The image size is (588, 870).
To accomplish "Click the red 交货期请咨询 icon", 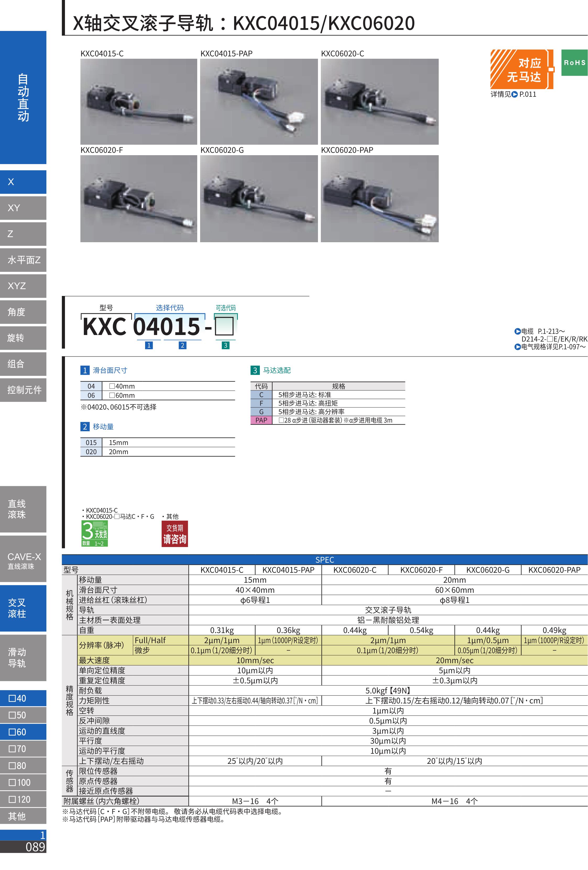I will click(174, 533).
